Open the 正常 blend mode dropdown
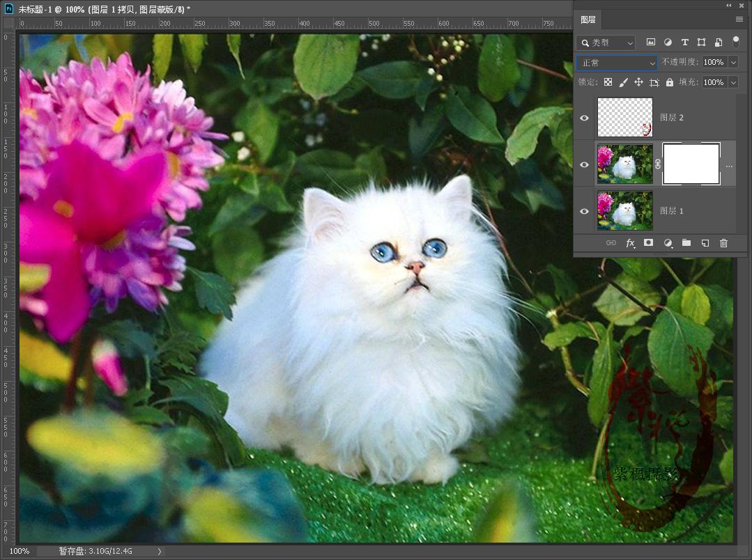The height and width of the screenshot is (560, 752). coord(617,63)
